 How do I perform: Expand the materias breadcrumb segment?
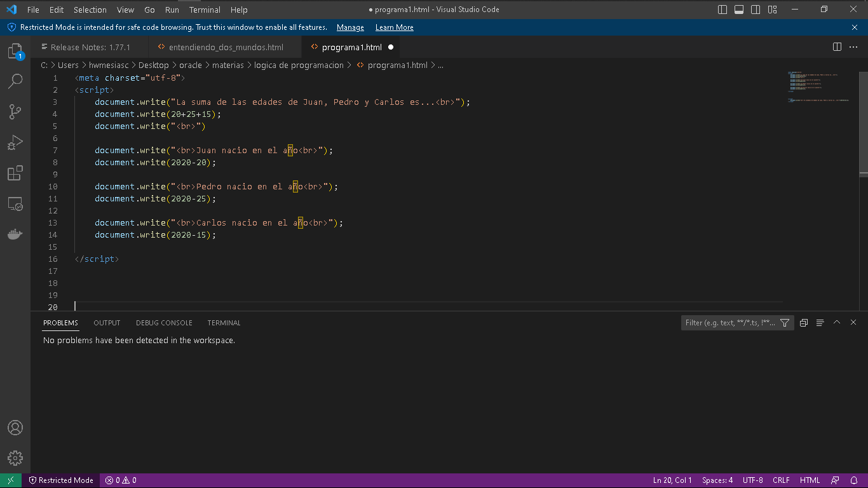pyautogui.click(x=228, y=65)
